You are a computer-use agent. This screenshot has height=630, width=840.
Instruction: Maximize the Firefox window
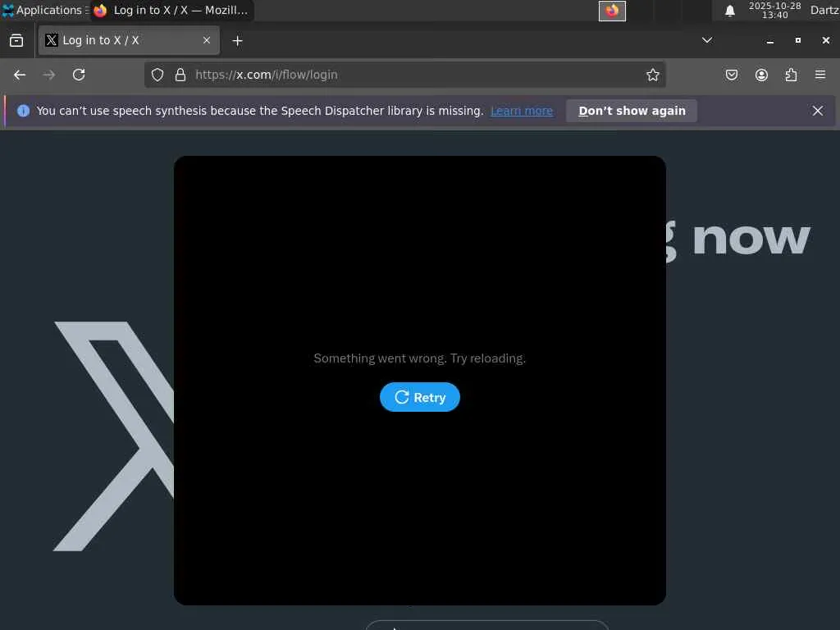point(797,41)
